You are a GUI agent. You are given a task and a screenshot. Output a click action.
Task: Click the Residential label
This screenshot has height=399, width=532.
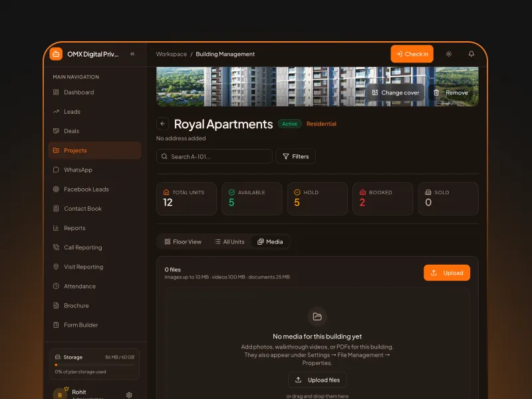click(x=321, y=124)
